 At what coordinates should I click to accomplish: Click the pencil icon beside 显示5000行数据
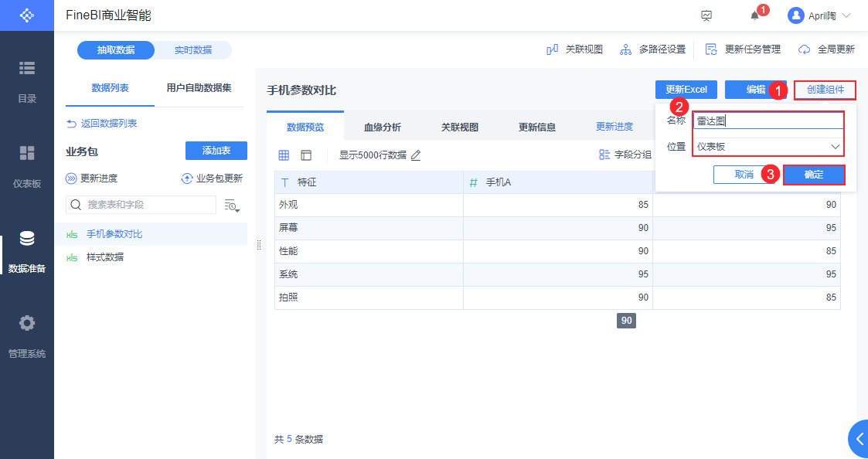[x=416, y=155]
